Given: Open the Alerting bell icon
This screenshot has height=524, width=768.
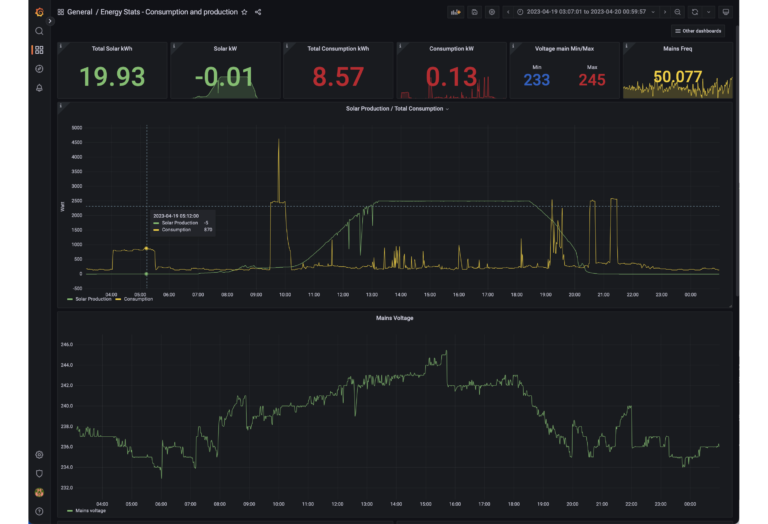Looking at the screenshot, I should pyautogui.click(x=39, y=88).
